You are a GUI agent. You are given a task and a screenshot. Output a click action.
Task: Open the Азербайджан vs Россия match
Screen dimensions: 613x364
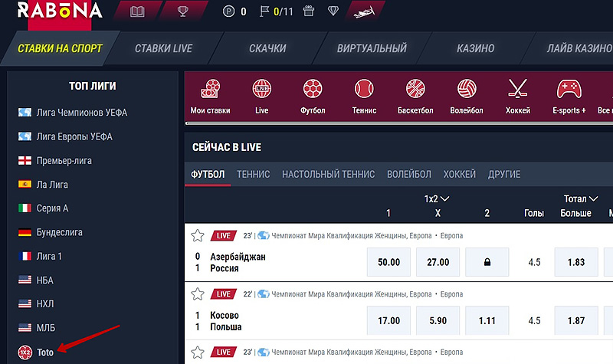tap(238, 262)
